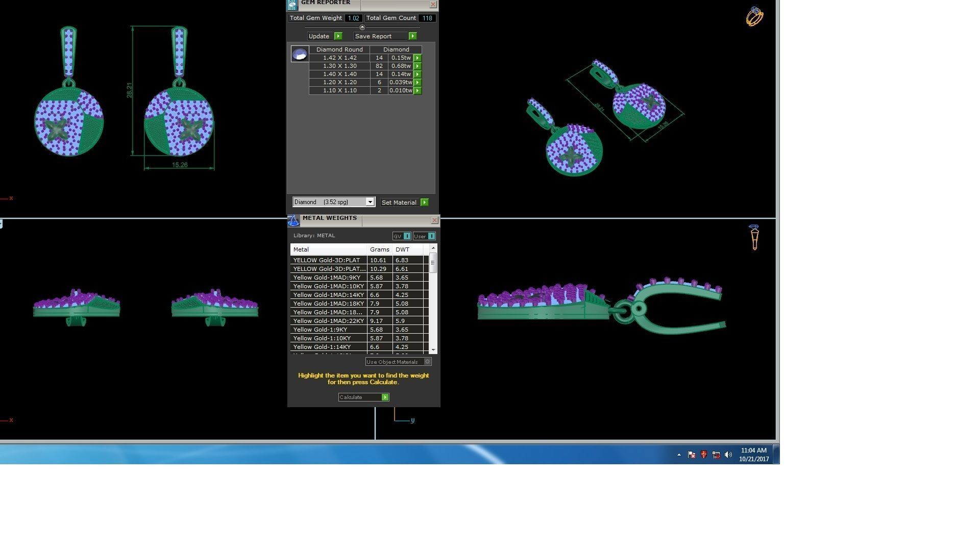Click the orange ring icon in perspective viewport
980x551 pixels.
tap(754, 16)
